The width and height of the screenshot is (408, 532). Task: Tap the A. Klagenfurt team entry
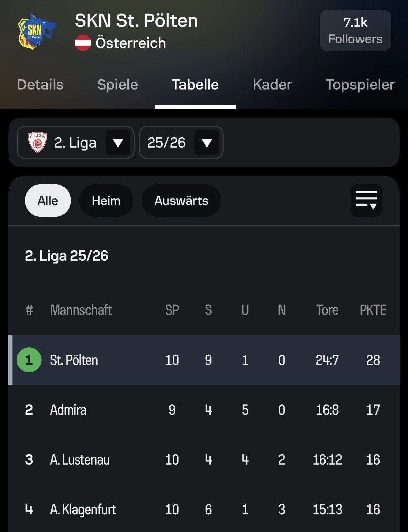tap(83, 510)
